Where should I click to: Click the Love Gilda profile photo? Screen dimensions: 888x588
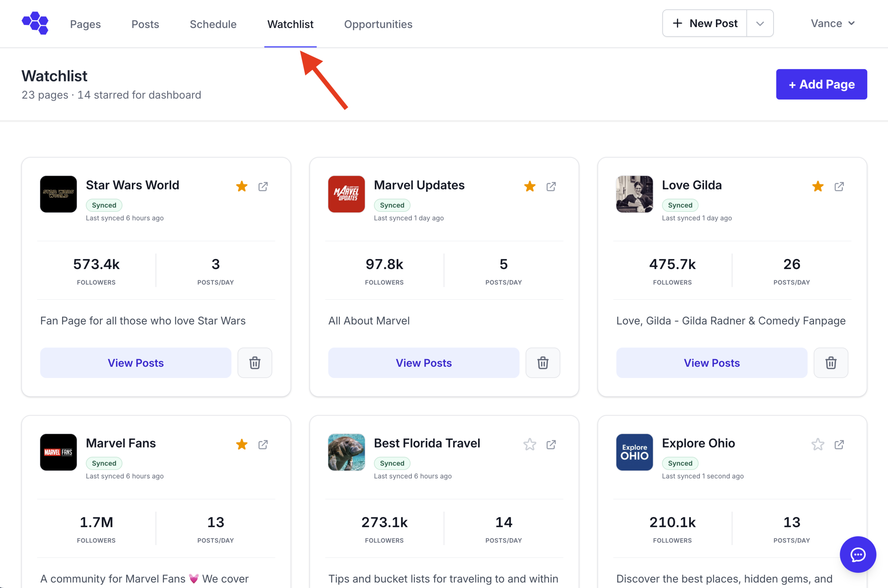click(635, 194)
